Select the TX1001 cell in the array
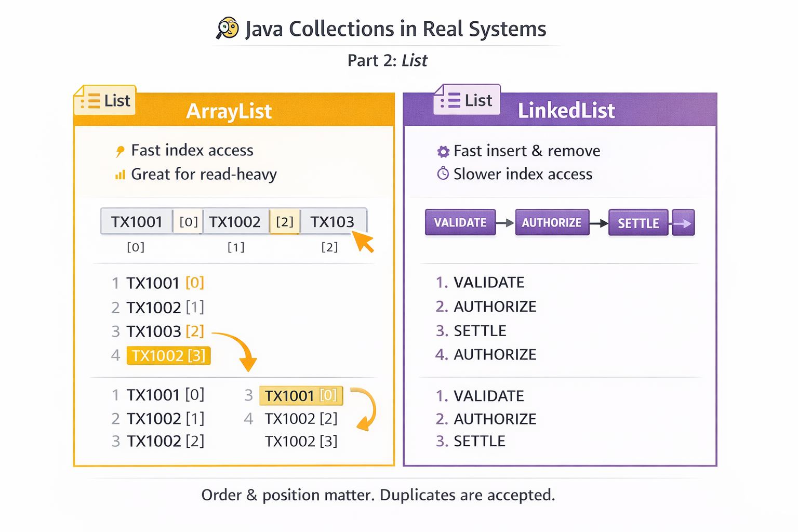This screenshot has height=532, width=798. (x=136, y=221)
